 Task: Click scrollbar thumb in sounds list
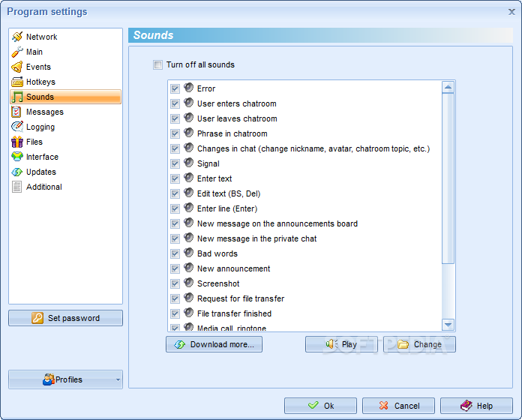coord(448,178)
